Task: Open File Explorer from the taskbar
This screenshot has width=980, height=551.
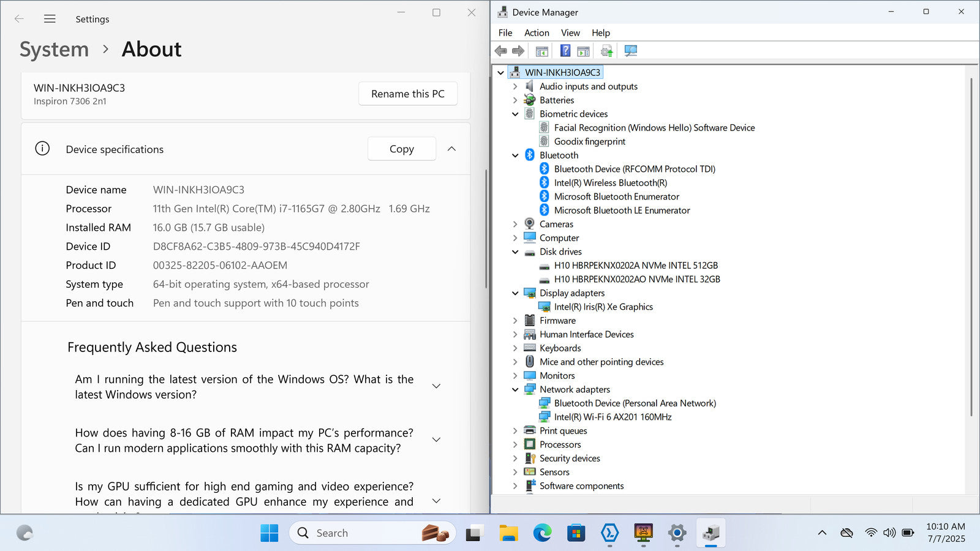Action: coord(508,533)
